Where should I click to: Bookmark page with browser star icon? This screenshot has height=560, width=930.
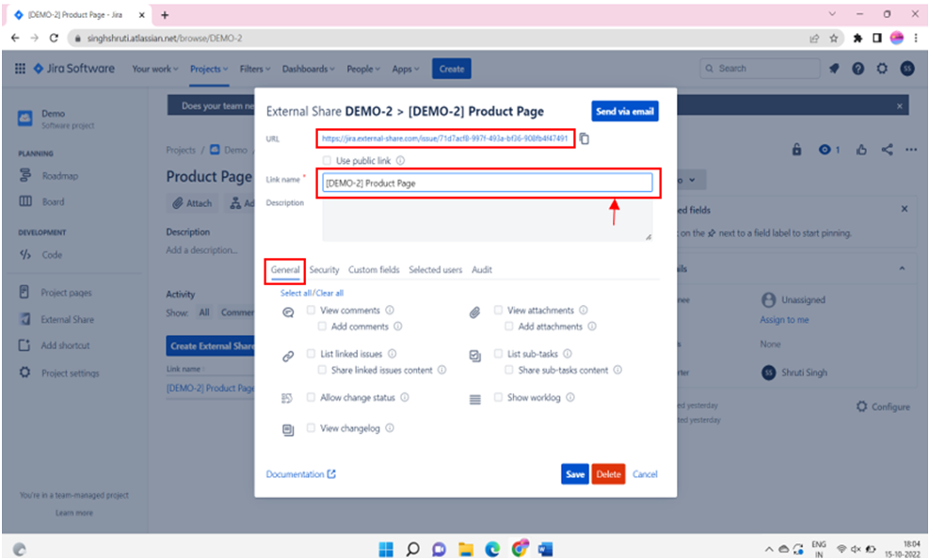pyautogui.click(x=834, y=39)
